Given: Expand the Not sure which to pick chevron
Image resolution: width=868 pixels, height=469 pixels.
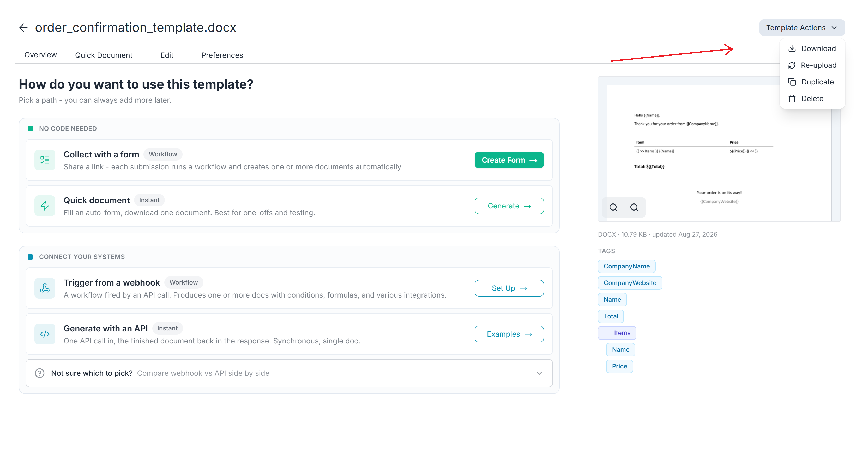Looking at the screenshot, I should [539, 373].
